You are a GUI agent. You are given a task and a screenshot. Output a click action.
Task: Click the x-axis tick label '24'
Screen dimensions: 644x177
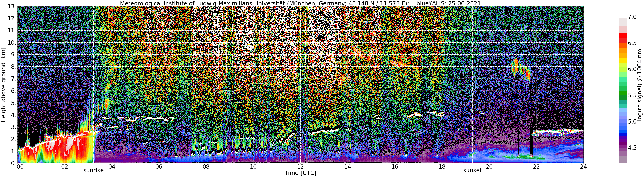click(x=583, y=166)
